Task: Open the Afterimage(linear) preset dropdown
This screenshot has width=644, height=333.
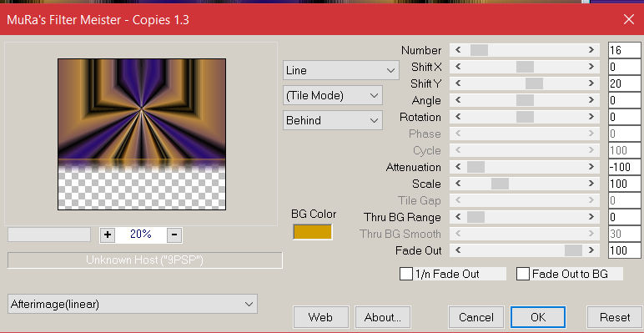Action: point(133,305)
